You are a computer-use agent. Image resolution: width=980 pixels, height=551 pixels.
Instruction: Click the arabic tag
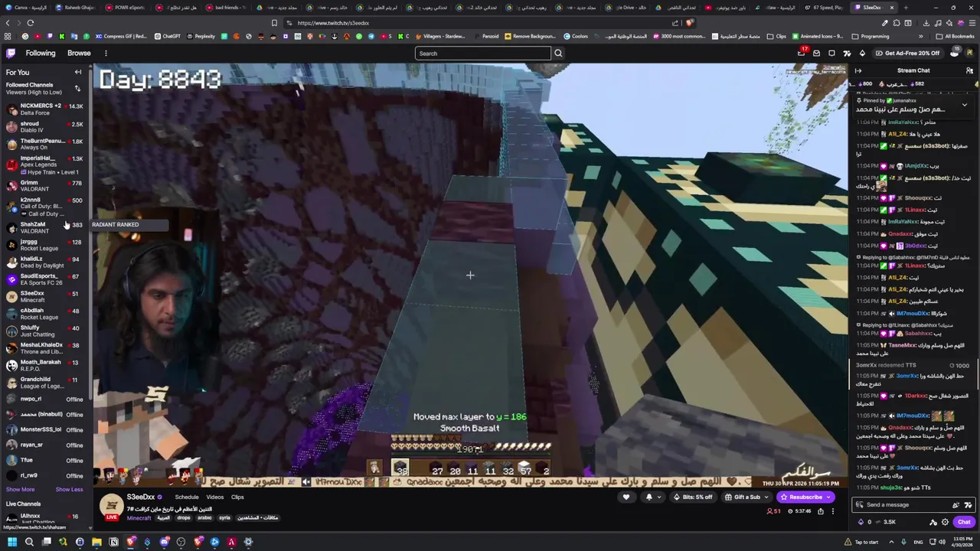pos(204,518)
